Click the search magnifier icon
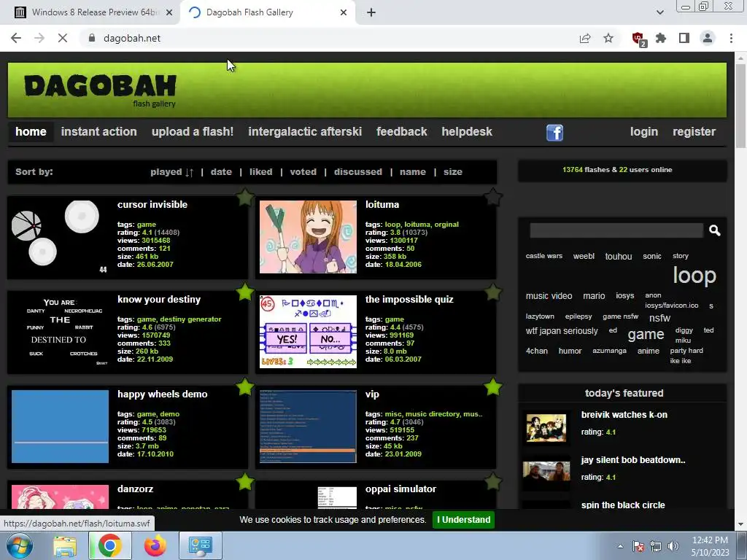Screen dimensions: 747x560 click(x=714, y=230)
